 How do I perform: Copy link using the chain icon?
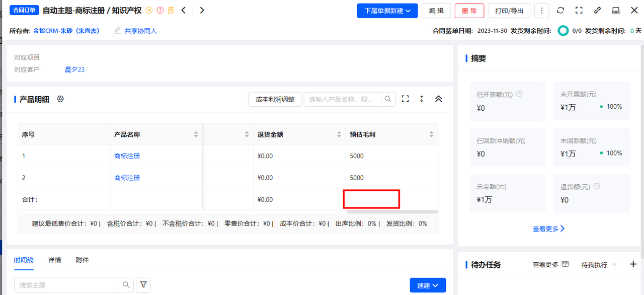click(x=597, y=10)
